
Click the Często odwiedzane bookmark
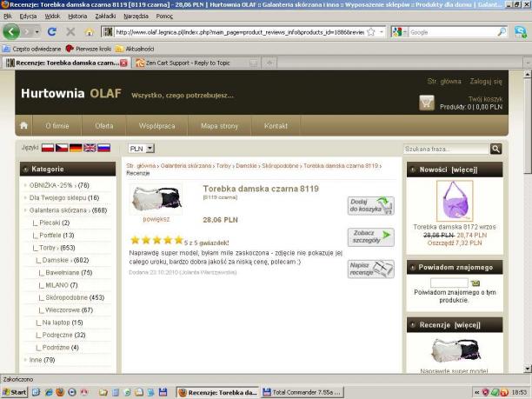click(x=32, y=49)
